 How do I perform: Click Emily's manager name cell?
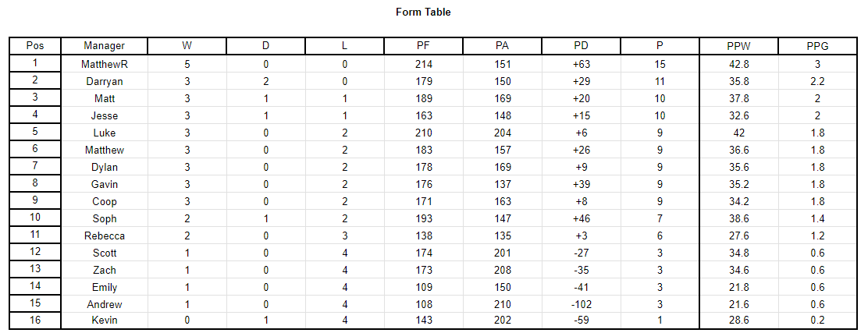tap(104, 287)
